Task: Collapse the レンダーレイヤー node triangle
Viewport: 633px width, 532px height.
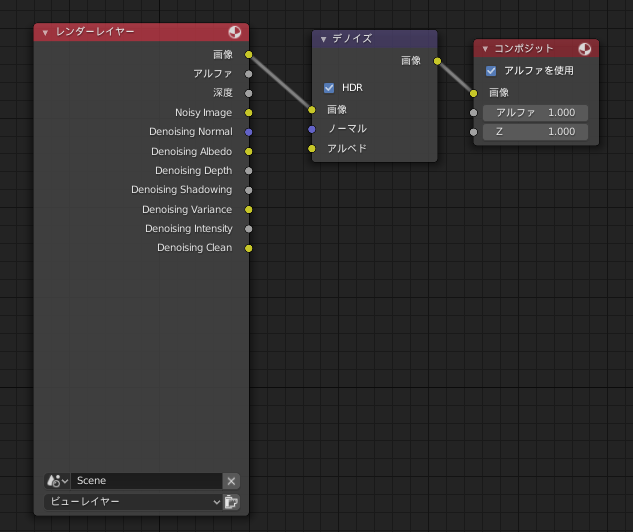Action: pos(45,33)
